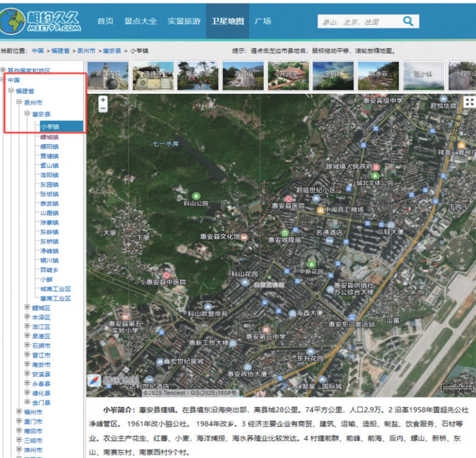Collapse the 福建省 tree node
476x458 pixels.
[x=11, y=90]
